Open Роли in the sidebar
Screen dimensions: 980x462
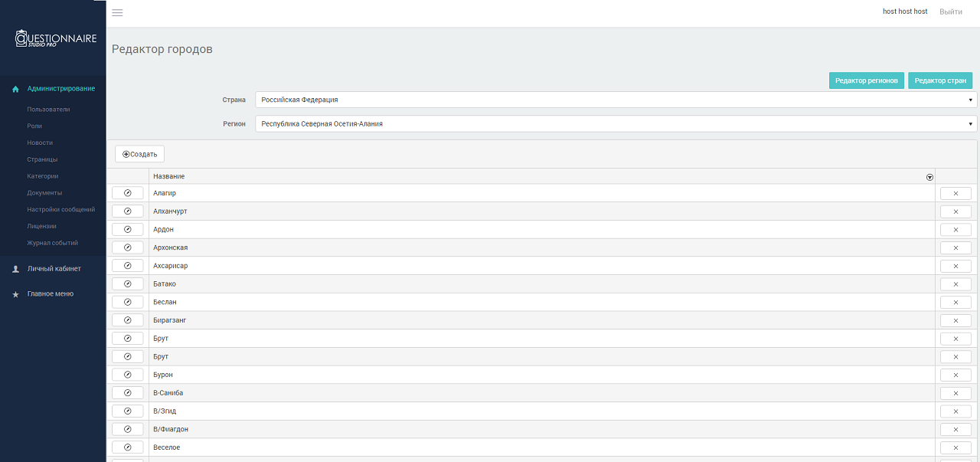[x=34, y=126]
